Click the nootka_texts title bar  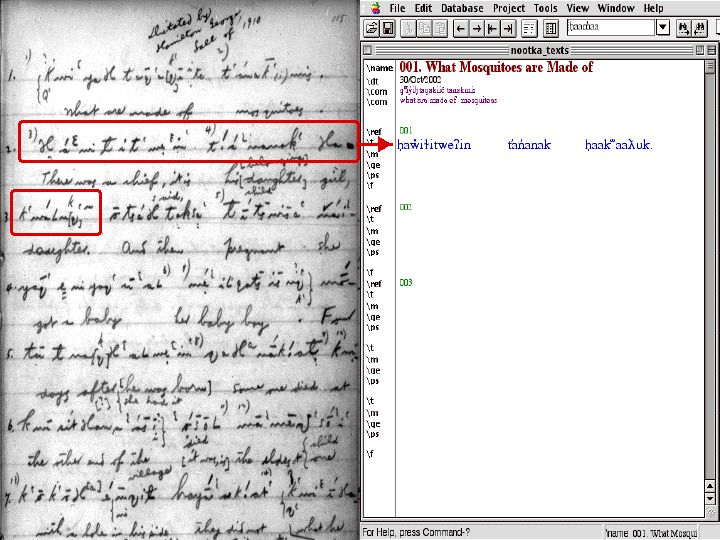coord(540,50)
